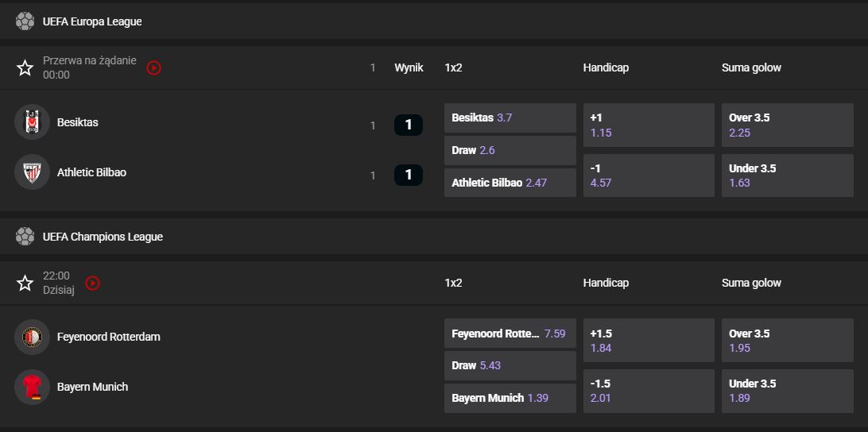The image size is (868, 432).
Task: Open the Feyenoord Rotterdam team name link
Action: (109, 337)
